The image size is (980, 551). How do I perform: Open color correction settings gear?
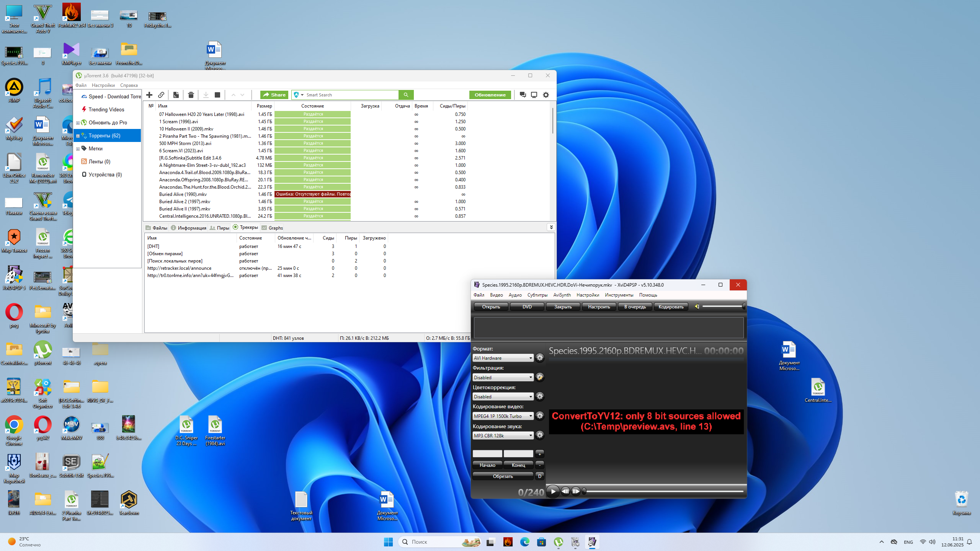(x=540, y=396)
